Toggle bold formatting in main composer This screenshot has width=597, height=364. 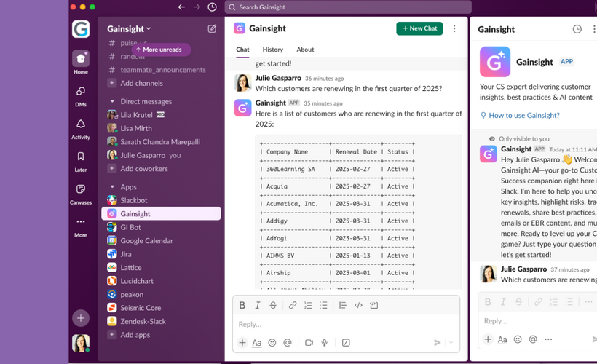pos(242,306)
